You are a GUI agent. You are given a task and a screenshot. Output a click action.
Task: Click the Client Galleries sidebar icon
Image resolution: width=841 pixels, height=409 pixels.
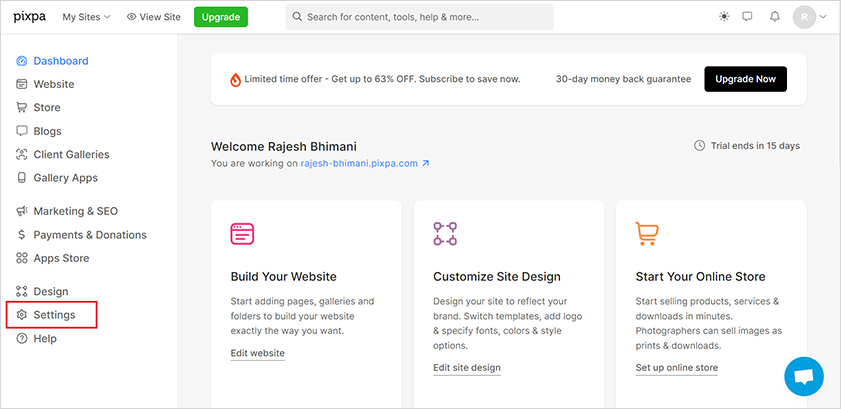point(21,154)
